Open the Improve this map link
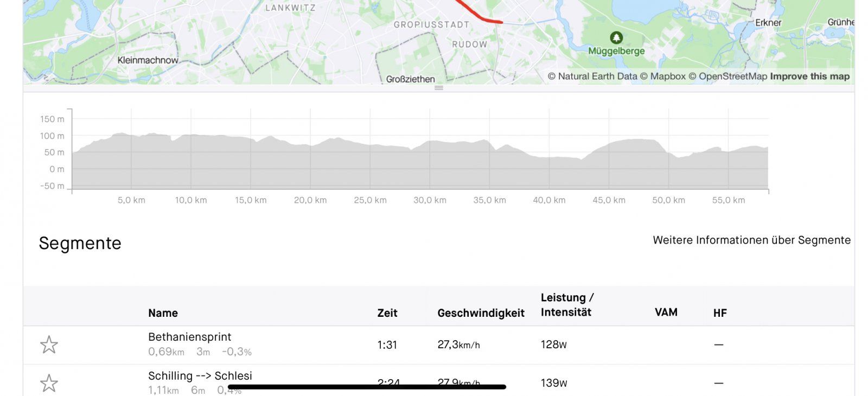Image resolution: width=868 pixels, height=396 pixels. coord(809,76)
